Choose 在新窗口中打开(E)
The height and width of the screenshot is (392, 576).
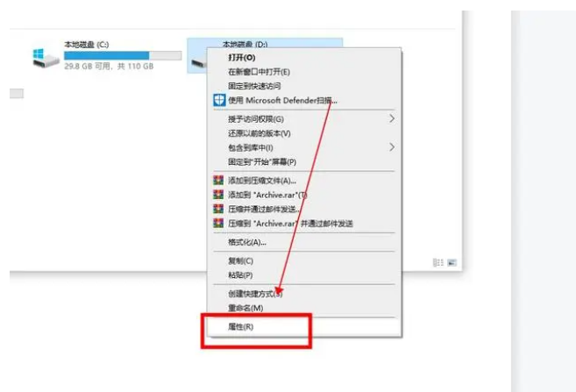coord(259,72)
